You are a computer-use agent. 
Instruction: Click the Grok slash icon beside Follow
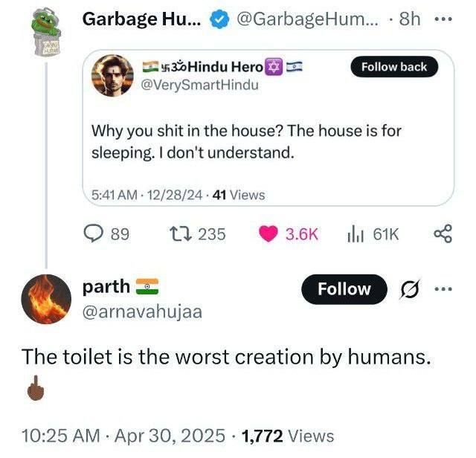coord(408,290)
